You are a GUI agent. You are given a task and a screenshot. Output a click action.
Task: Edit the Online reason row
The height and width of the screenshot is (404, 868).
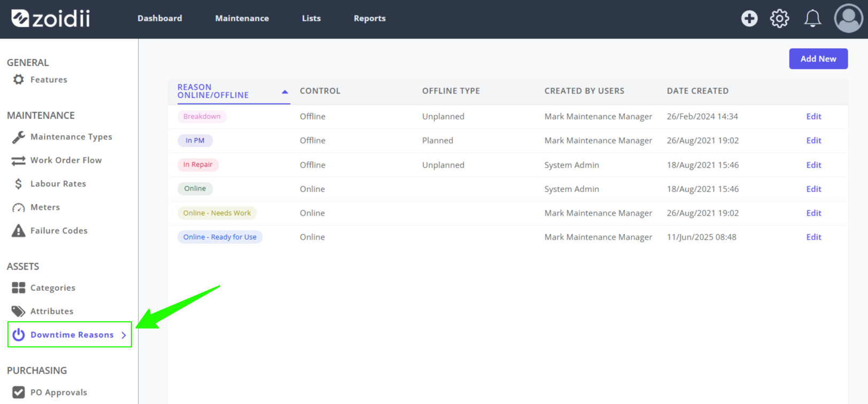[x=814, y=189]
